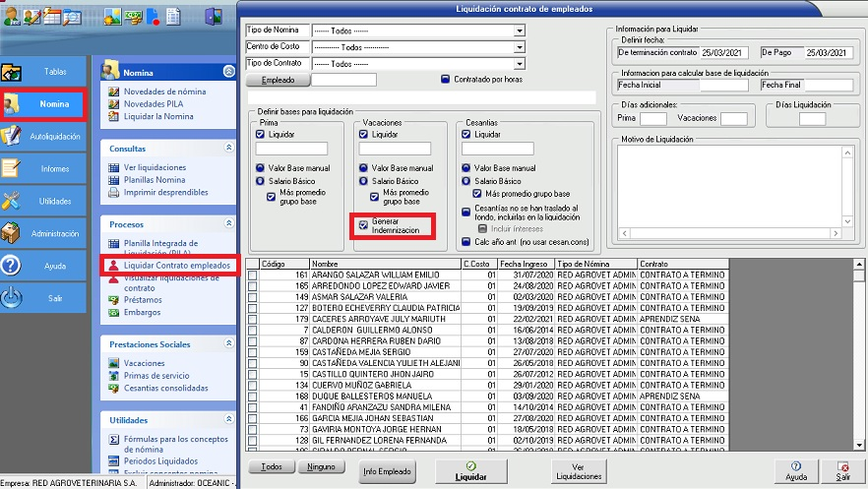Open the Utilidades tools icon in sidebar
Image resolution: width=868 pixels, height=489 pixels.
coord(13,201)
